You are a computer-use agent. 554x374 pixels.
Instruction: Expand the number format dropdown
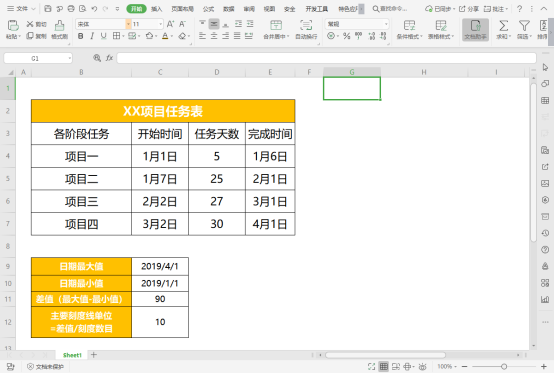tap(386, 24)
